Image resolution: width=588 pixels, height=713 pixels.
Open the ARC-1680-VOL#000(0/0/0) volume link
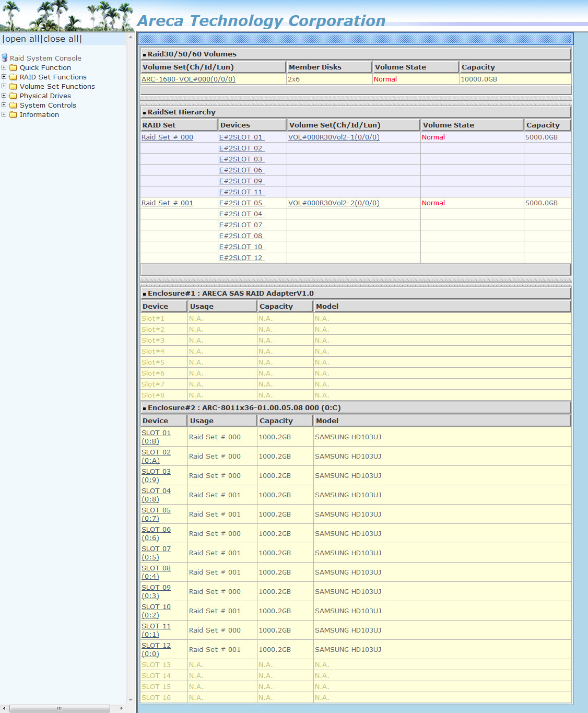188,79
